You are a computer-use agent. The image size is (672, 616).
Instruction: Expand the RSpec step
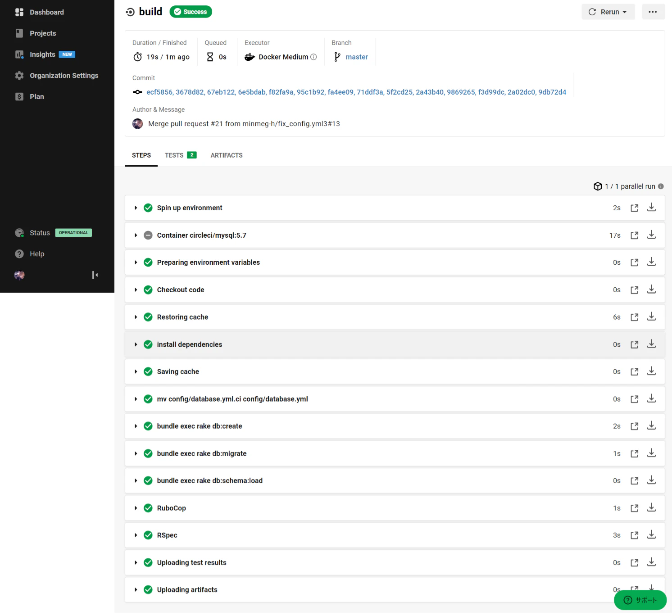click(136, 535)
